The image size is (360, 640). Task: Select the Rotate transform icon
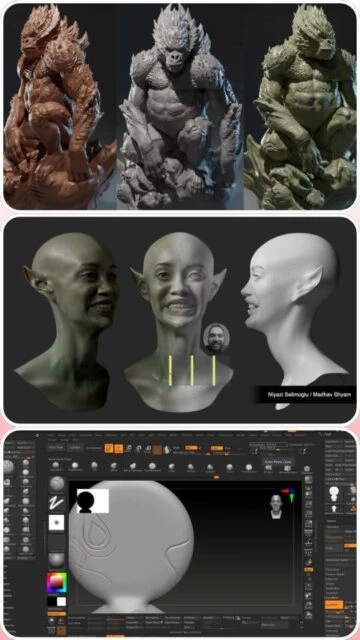coord(147,449)
